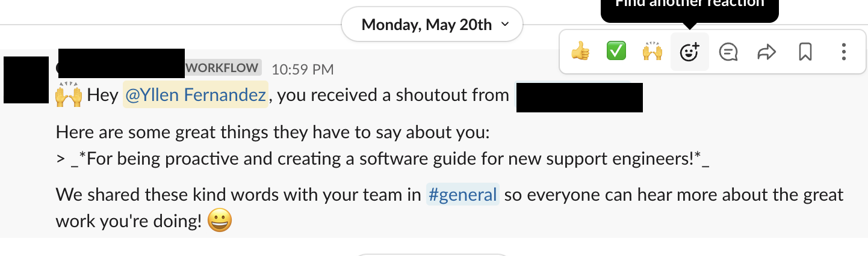React with the thumbs up emoji

(580, 52)
